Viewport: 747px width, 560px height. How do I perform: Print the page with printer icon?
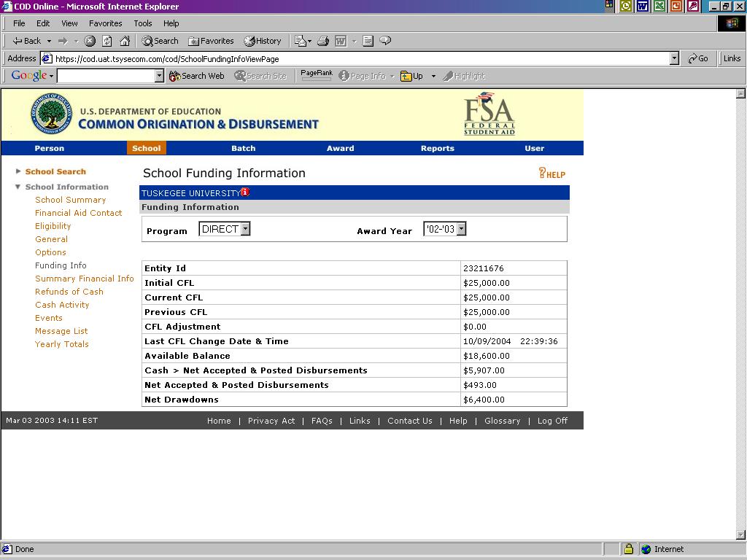[323, 41]
